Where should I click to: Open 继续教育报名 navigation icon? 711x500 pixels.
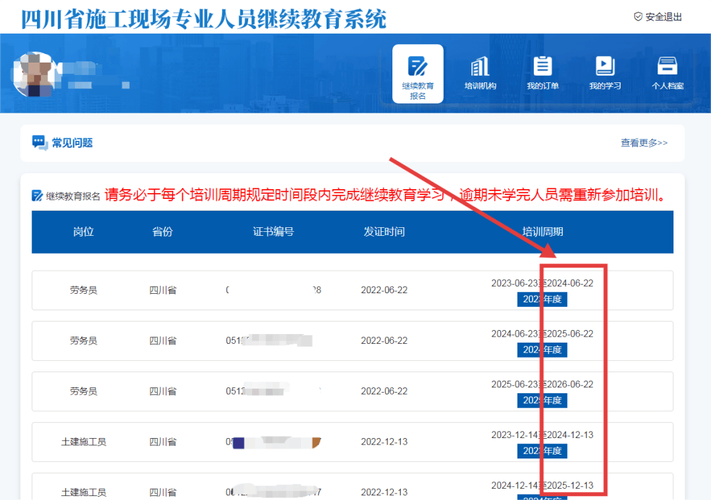tap(418, 66)
